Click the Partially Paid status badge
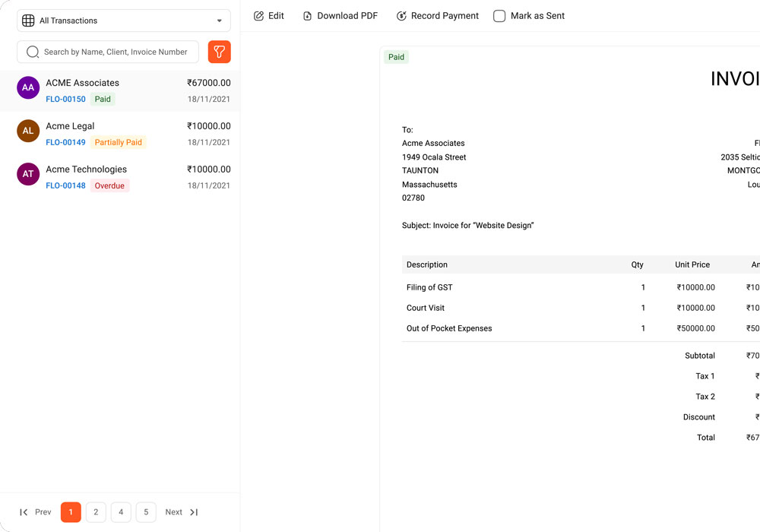This screenshot has height=532, width=760. tap(119, 142)
